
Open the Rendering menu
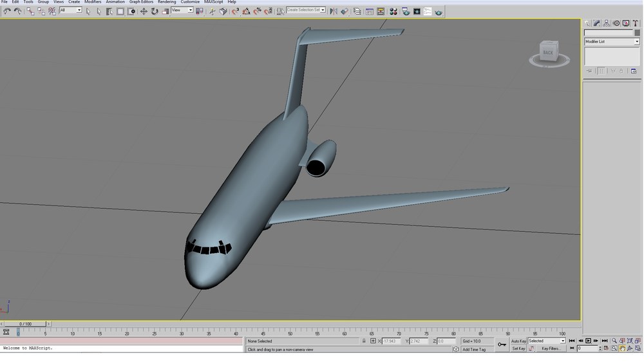pyautogui.click(x=167, y=2)
